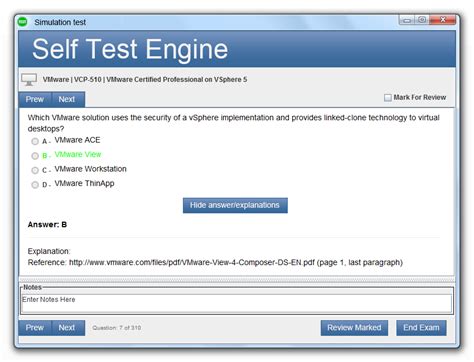
Task: Click the monitor icon beside VMware exam title
Action: click(x=29, y=80)
